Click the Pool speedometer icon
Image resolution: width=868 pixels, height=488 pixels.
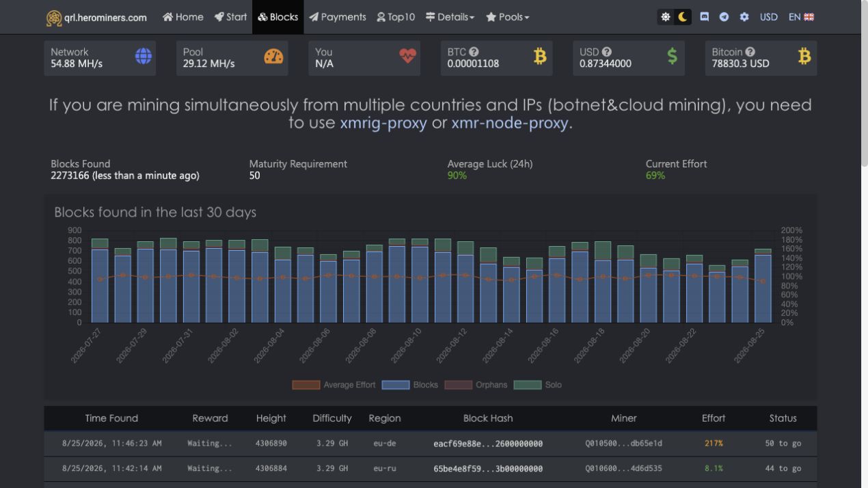point(273,57)
